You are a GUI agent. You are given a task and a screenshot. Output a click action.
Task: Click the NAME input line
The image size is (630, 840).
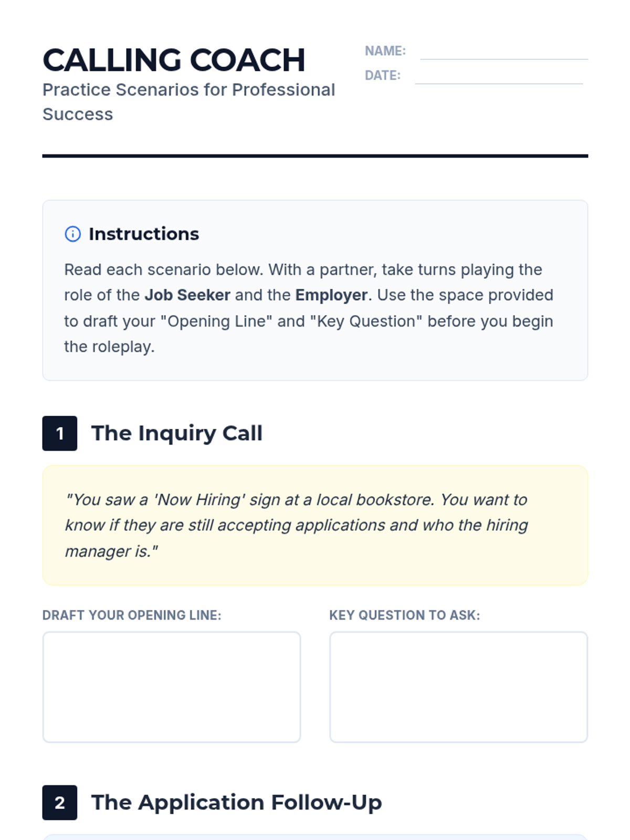(503, 52)
